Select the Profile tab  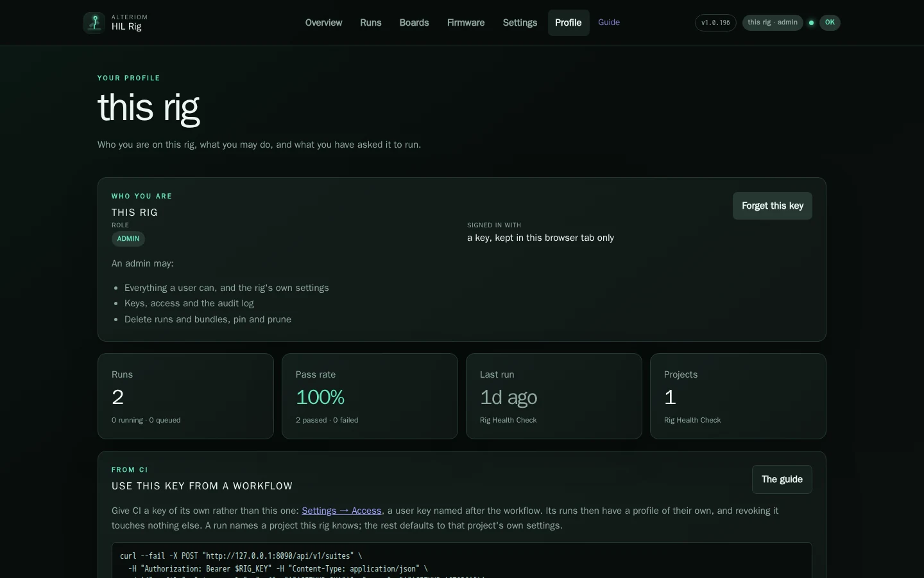[x=569, y=22]
